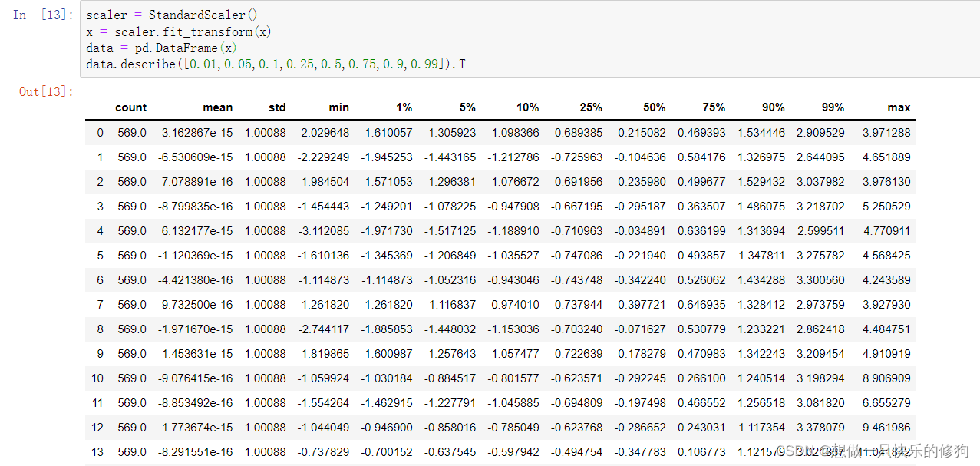
Task: Click 5% value -1.305923
Action: click(450, 132)
